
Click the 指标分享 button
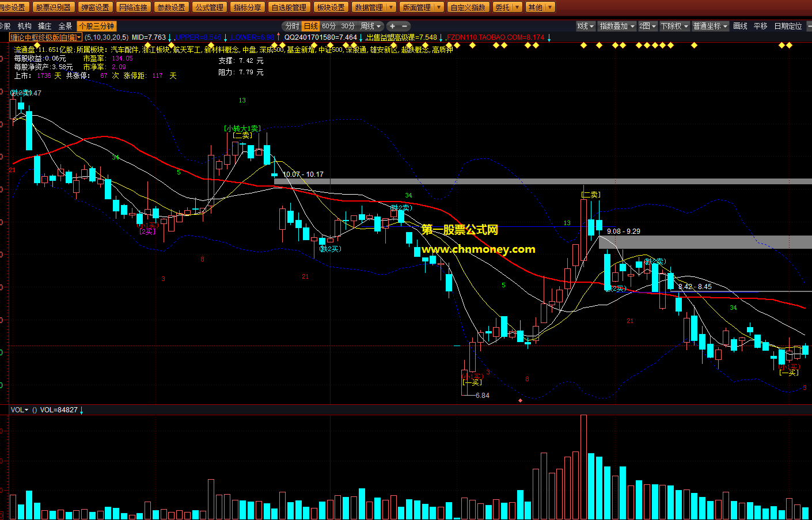click(248, 7)
